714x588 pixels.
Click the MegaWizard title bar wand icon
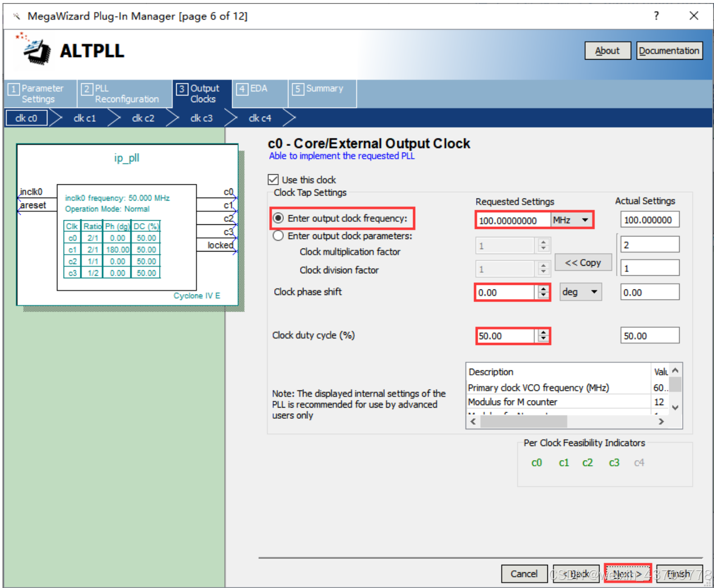tap(16, 16)
